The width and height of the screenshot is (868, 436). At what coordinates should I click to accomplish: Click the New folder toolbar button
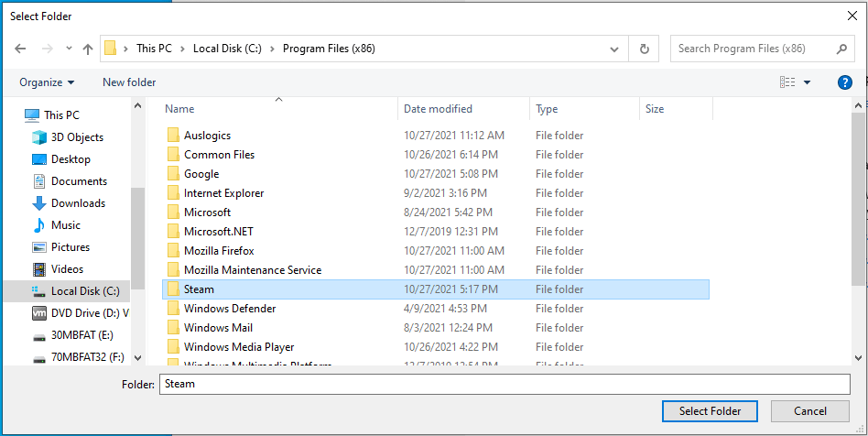[x=129, y=82]
